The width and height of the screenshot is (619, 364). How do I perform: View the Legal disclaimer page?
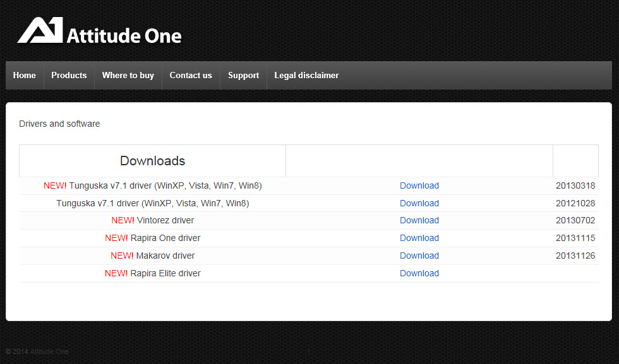306,75
